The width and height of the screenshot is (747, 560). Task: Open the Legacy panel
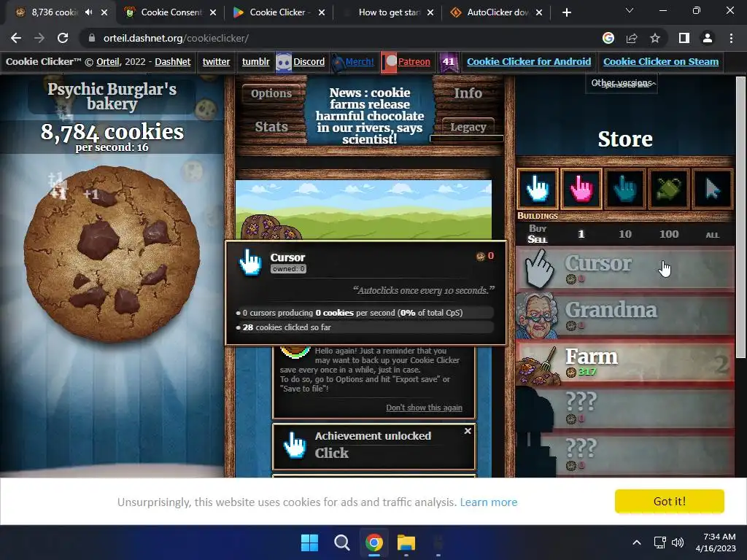coord(468,127)
